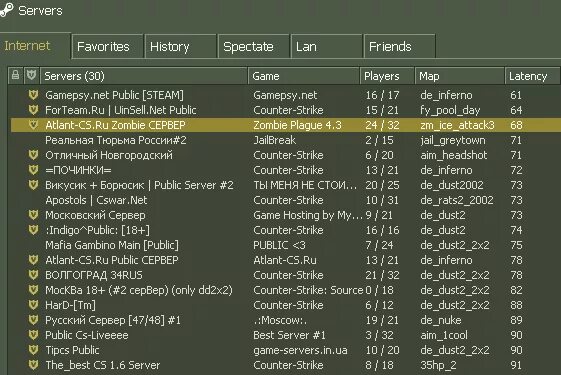This screenshot has height=375, width=561.
Task: Open the Lan tab
Action: coord(327,46)
